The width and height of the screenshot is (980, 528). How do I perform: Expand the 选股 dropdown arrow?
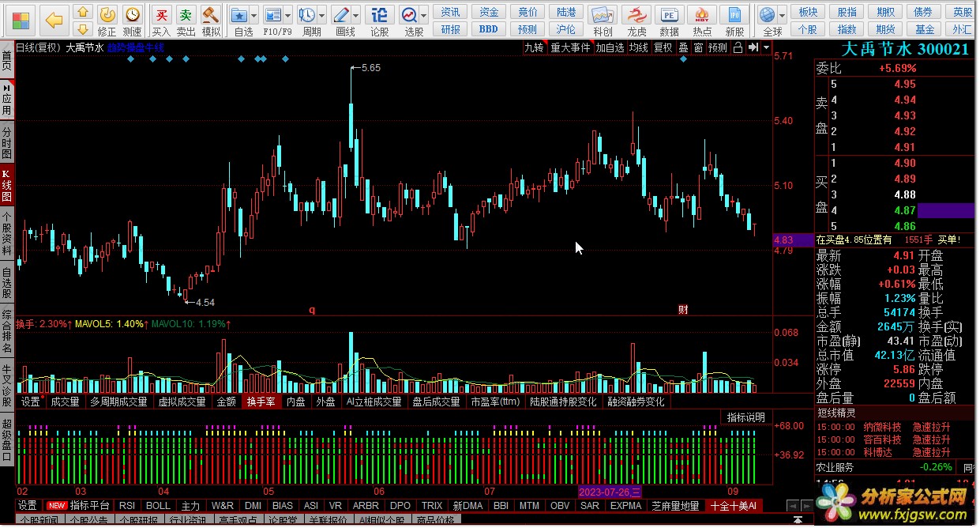click(424, 15)
